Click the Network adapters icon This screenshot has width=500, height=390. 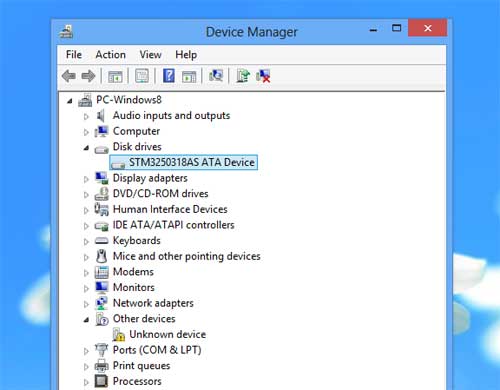101,303
